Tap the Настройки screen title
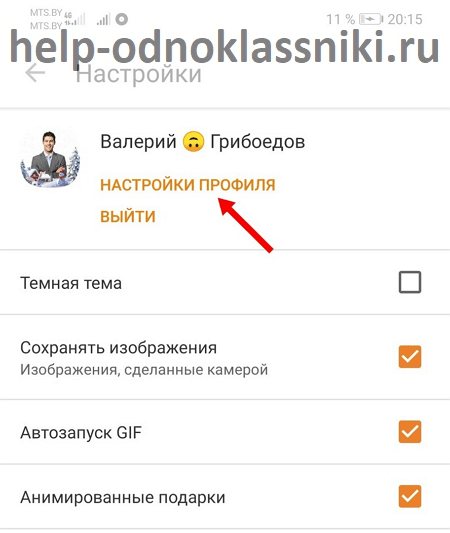This screenshot has width=450, height=533. coord(139,73)
